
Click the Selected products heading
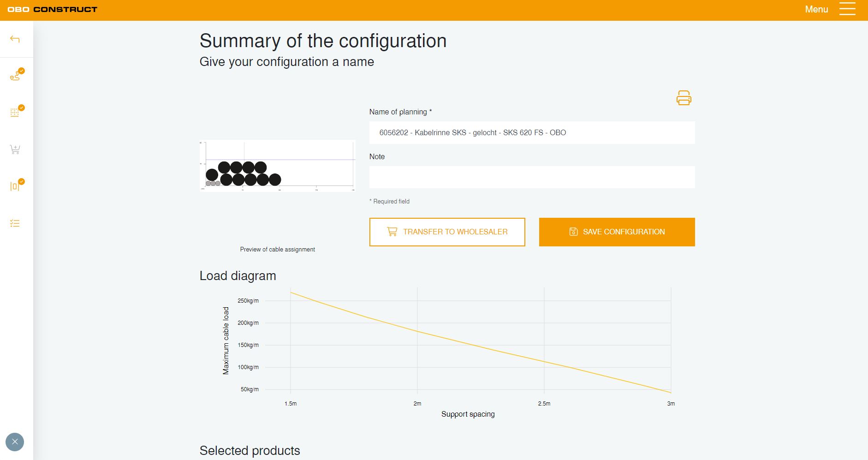point(250,450)
